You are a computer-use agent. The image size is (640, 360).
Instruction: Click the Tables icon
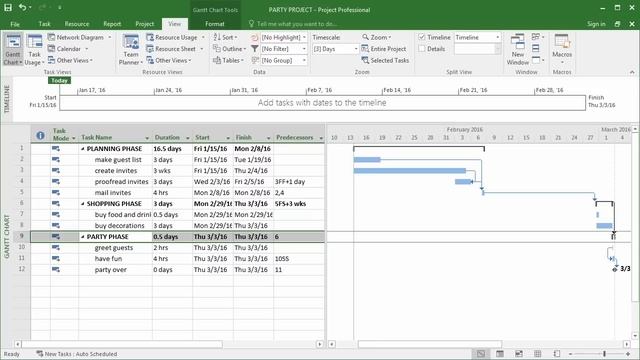pyautogui.click(x=217, y=60)
